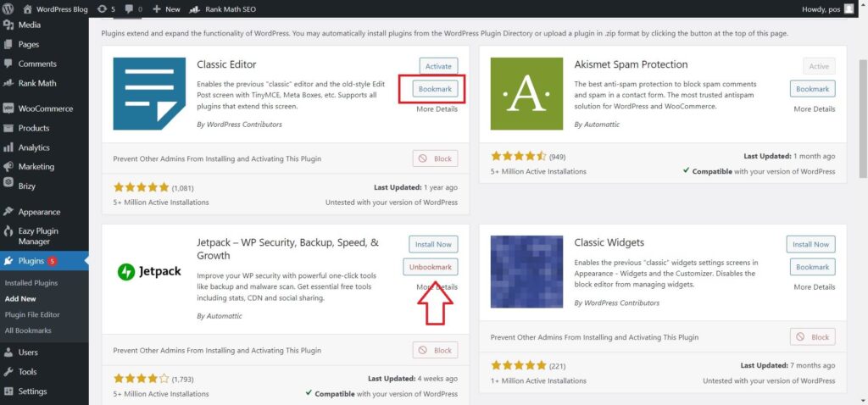Click the Marketing megaphone icon
The width and height of the screenshot is (868, 405).
tap(8, 167)
